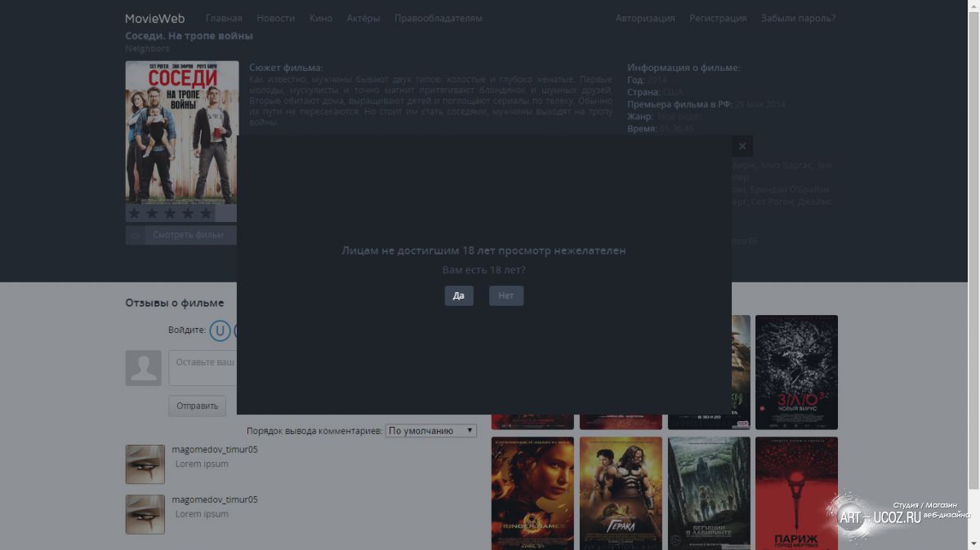Submit the comment with Отправить
The width and height of the screenshot is (980, 550).
coord(197,406)
